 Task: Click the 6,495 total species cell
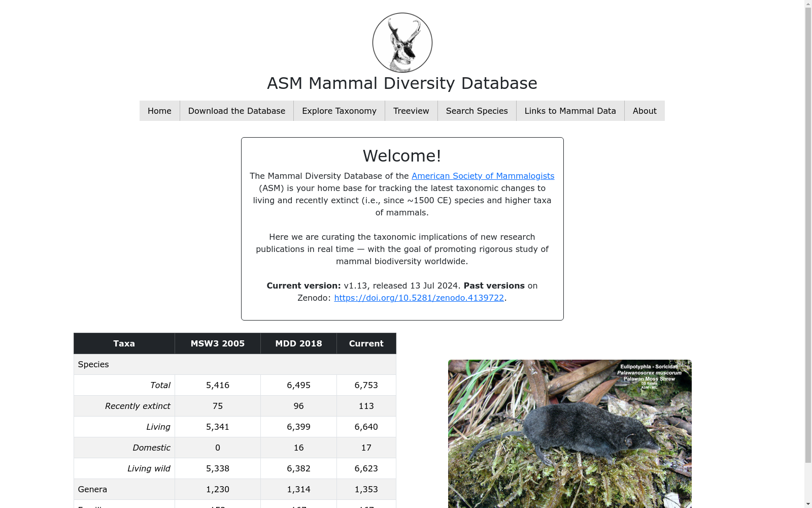(298, 385)
